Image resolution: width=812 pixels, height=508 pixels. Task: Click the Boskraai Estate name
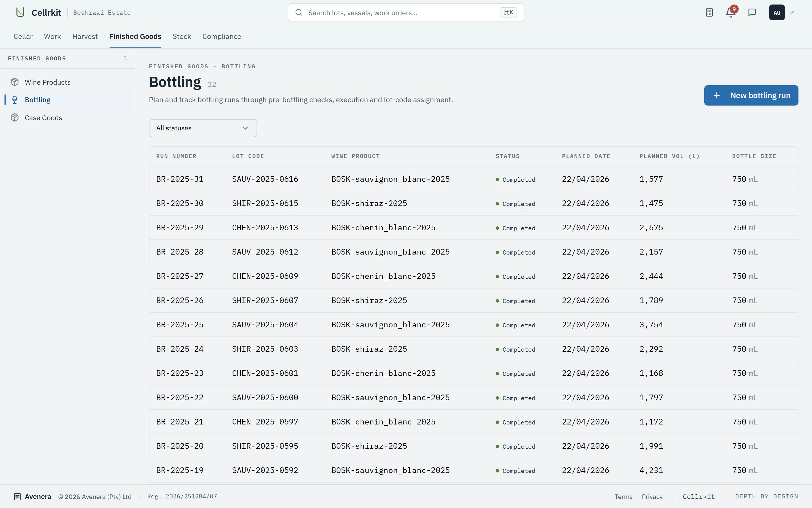point(102,12)
